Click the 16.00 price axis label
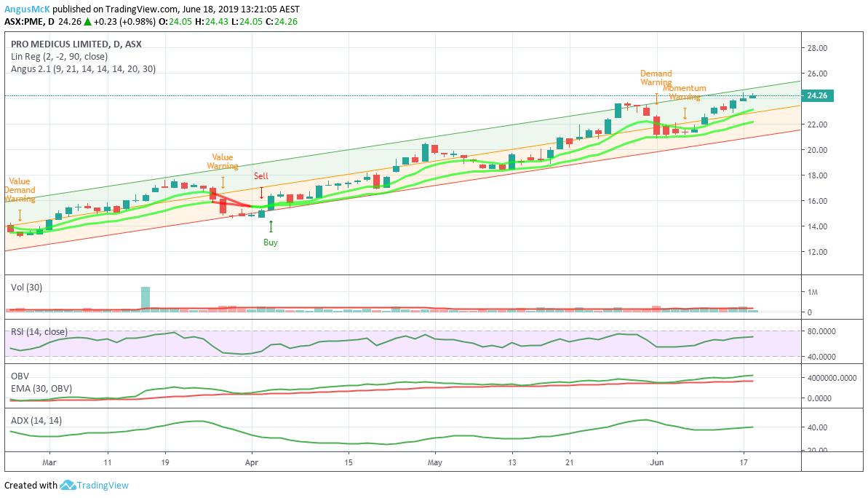The image size is (868, 498). [x=817, y=201]
